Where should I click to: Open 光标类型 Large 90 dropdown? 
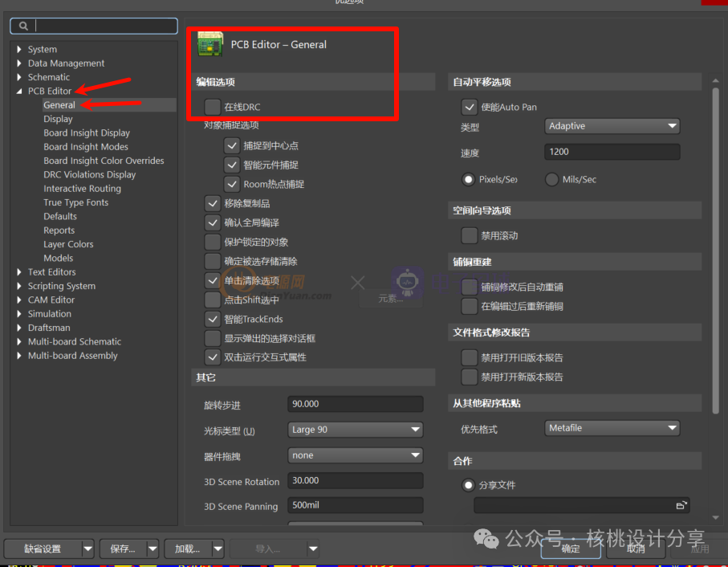tap(356, 430)
